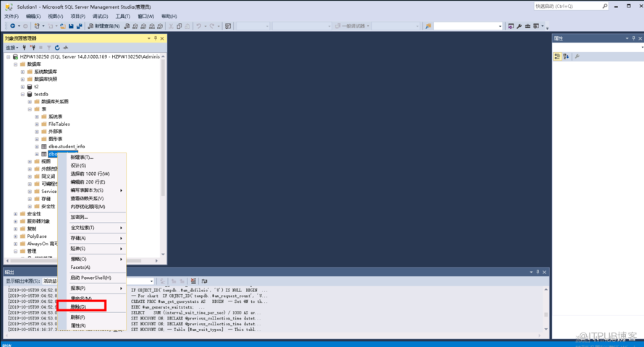Image resolution: width=644 pixels, height=347 pixels.
Task: Toggle the Alphabetical sort icon in 属性 panel
Action: point(566,56)
